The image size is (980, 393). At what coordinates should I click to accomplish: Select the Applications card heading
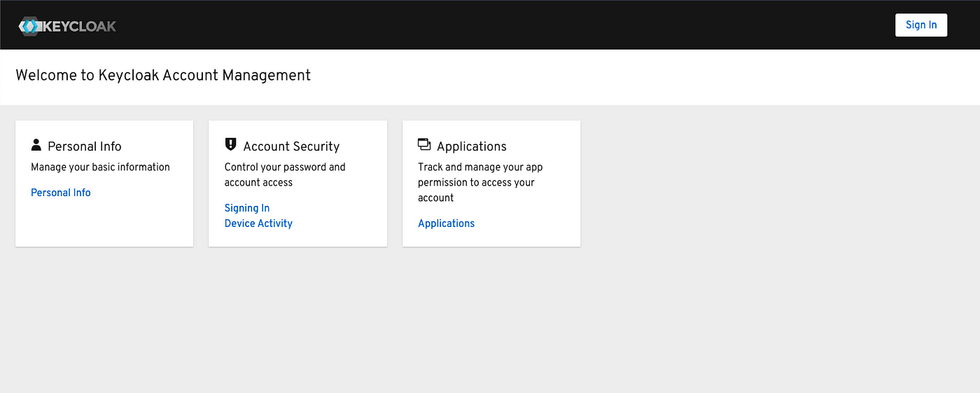pos(472,146)
